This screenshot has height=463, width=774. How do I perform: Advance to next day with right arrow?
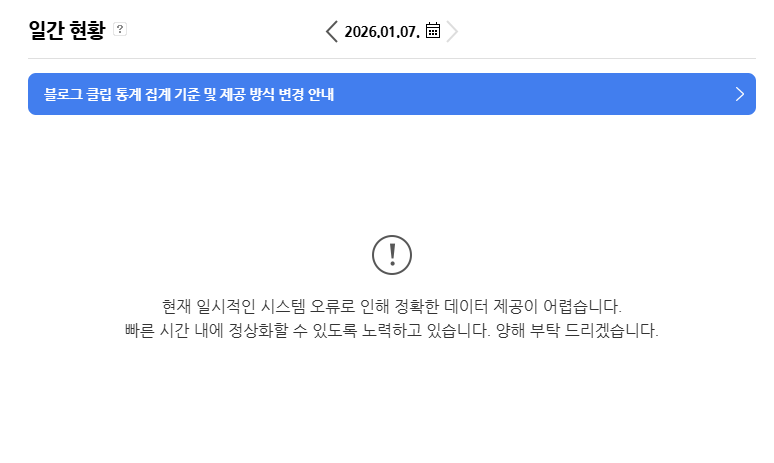452,31
